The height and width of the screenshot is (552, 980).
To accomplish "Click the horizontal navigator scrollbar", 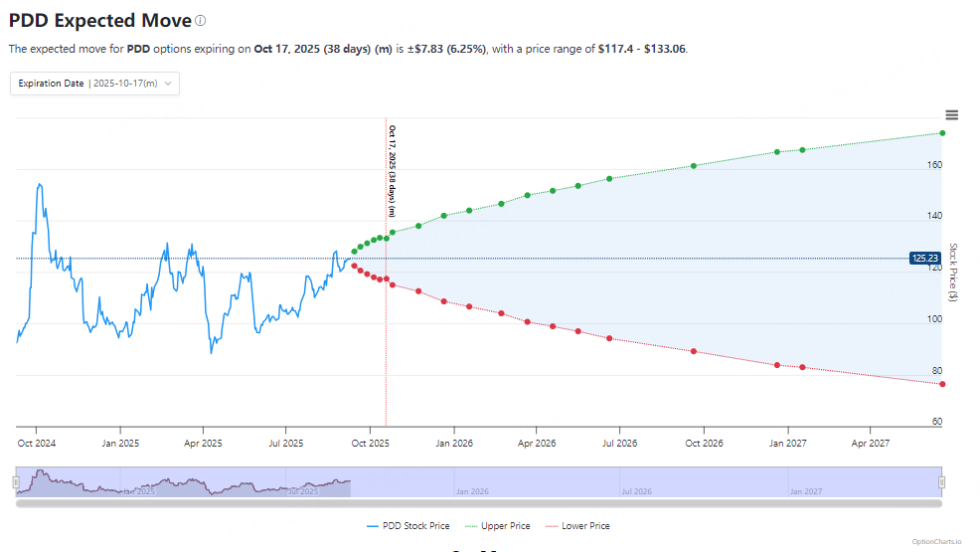I will (x=479, y=503).
